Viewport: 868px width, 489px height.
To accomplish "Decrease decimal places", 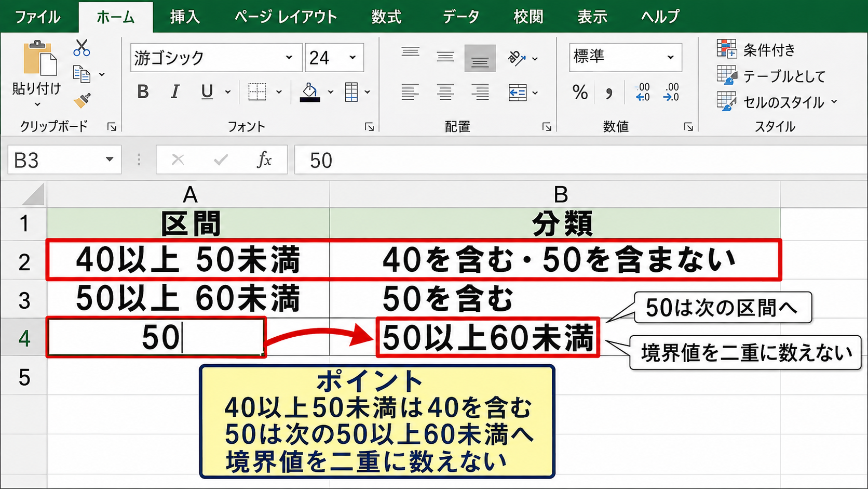I will pos(671,92).
